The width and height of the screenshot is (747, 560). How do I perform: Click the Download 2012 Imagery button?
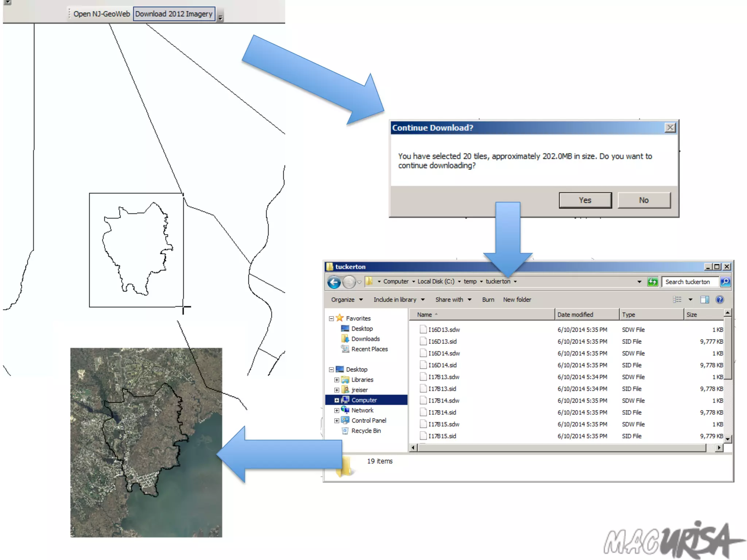(x=174, y=14)
